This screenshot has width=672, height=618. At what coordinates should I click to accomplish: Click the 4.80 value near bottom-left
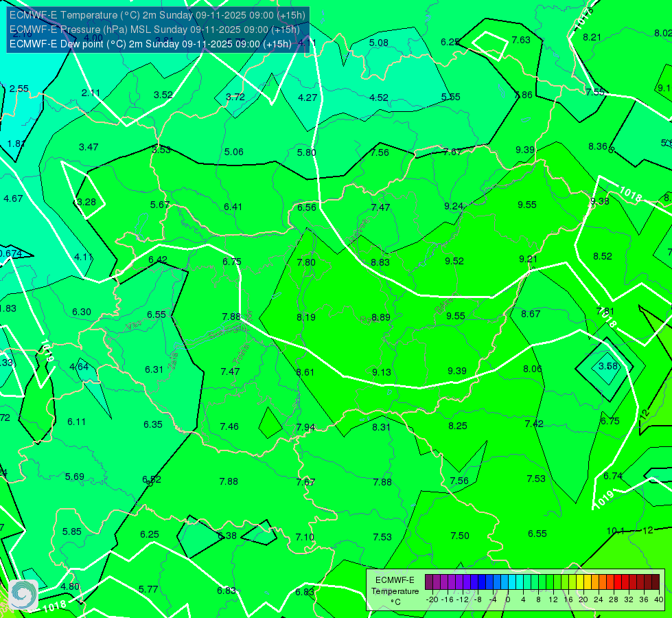pos(70,586)
